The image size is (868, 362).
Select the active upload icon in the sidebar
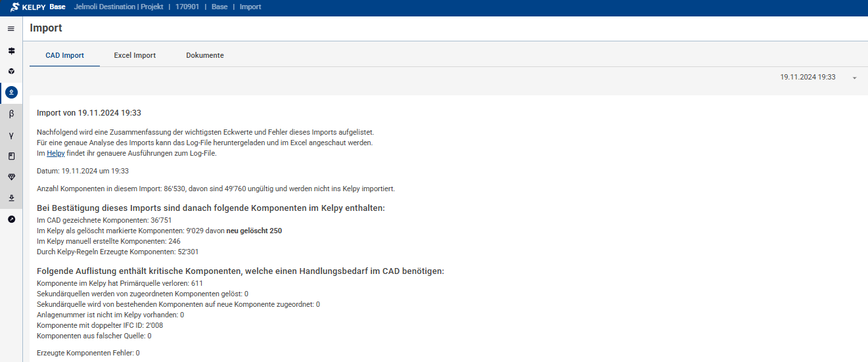pos(11,93)
